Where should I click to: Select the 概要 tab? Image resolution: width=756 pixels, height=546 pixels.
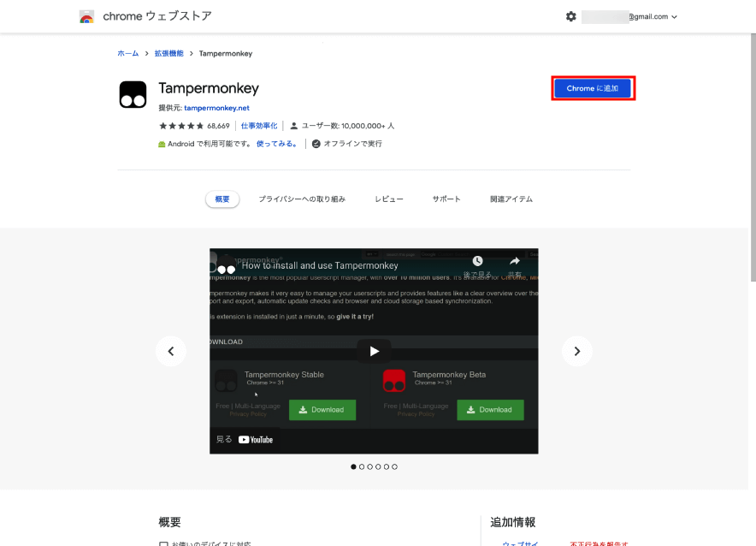(x=222, y=199)
